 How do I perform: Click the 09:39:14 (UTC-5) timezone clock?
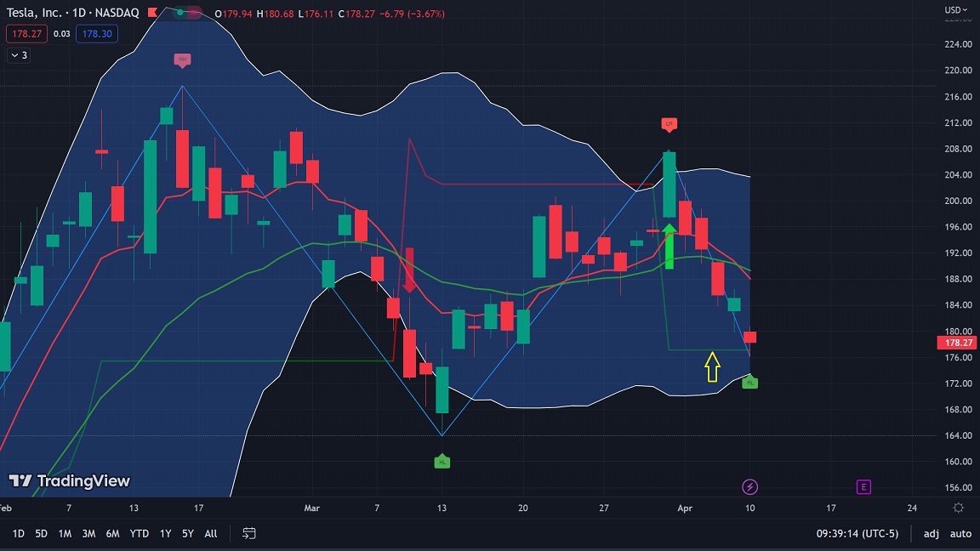tap(857, 533)
